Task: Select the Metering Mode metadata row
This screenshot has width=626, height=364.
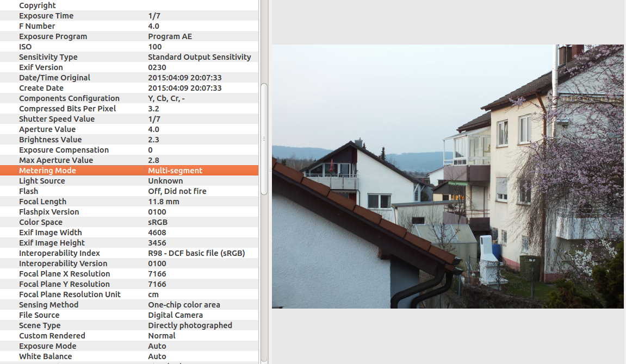Action: tap(129, 171)
